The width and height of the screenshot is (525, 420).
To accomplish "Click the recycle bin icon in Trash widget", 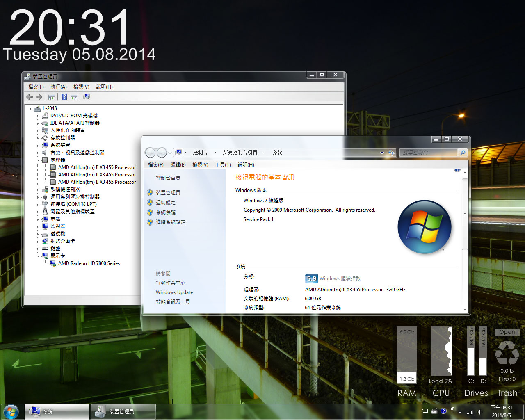I will click(507, 353).
